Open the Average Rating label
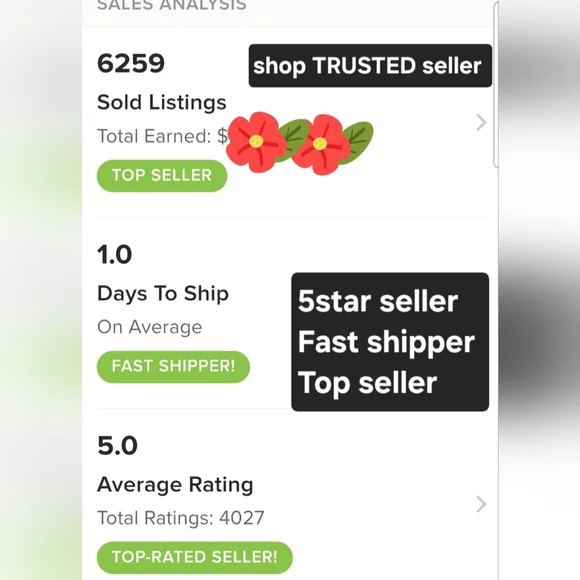The image size is (580, 580). 175,485
